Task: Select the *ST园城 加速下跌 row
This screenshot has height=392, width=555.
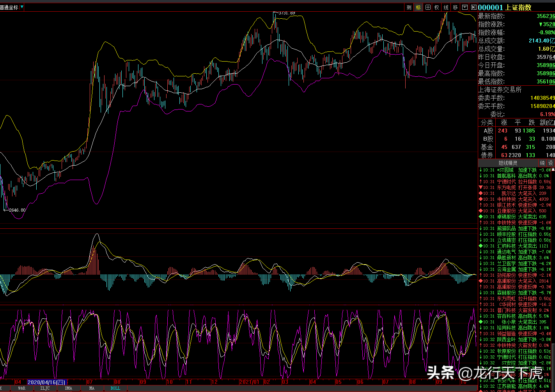Action: [514, 170]
